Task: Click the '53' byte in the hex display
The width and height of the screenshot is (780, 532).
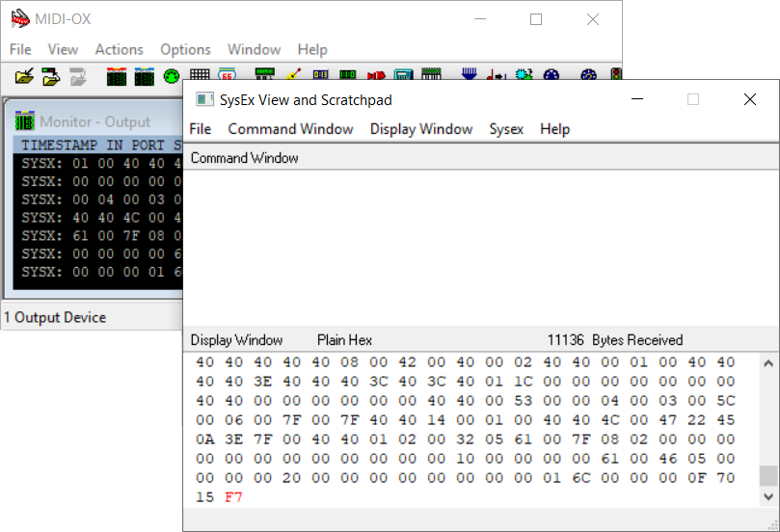Action: pyautogui.click(x=523, y=401)
